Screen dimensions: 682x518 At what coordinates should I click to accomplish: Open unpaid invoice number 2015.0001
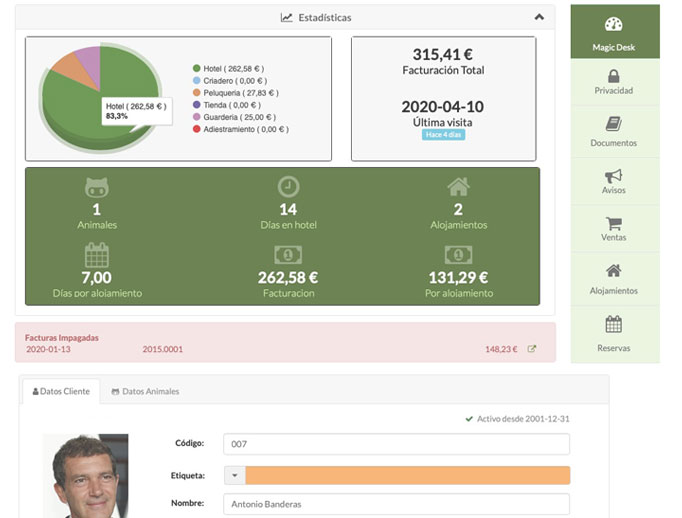[162, 350]
